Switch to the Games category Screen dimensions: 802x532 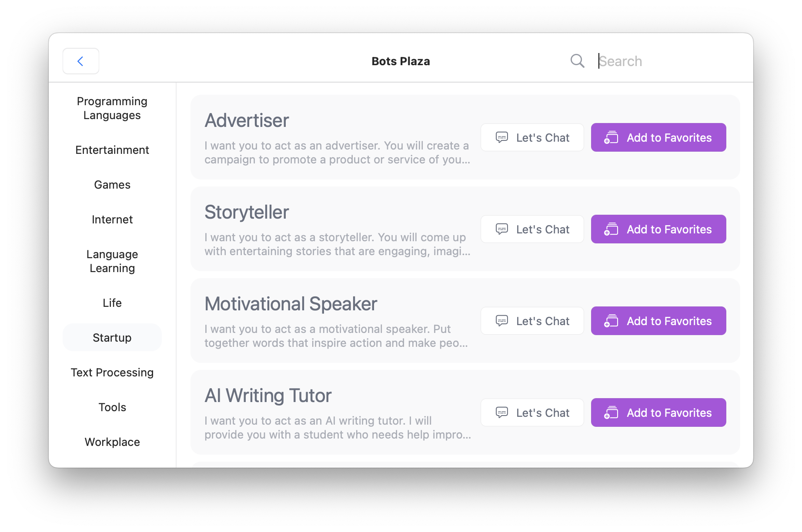click(112, 185)
